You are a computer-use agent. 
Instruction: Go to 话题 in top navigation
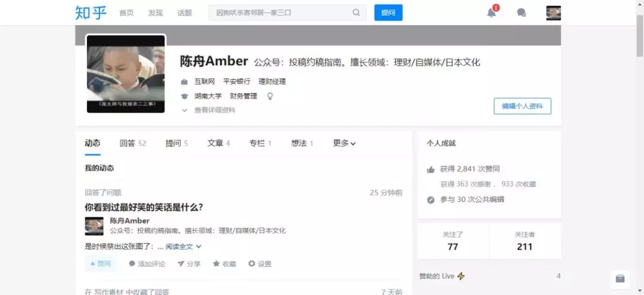pyautogui.click(x=185, y=13)
